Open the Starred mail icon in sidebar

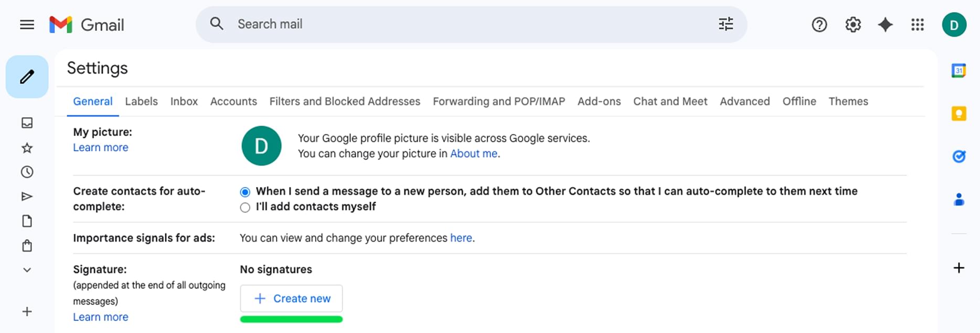point(27,148)
